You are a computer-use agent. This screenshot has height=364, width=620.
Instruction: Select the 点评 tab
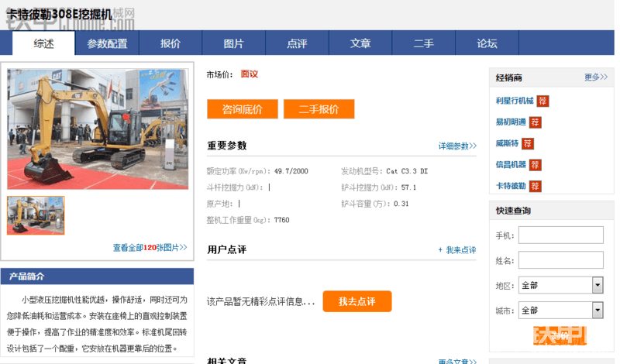click(297, 43)
